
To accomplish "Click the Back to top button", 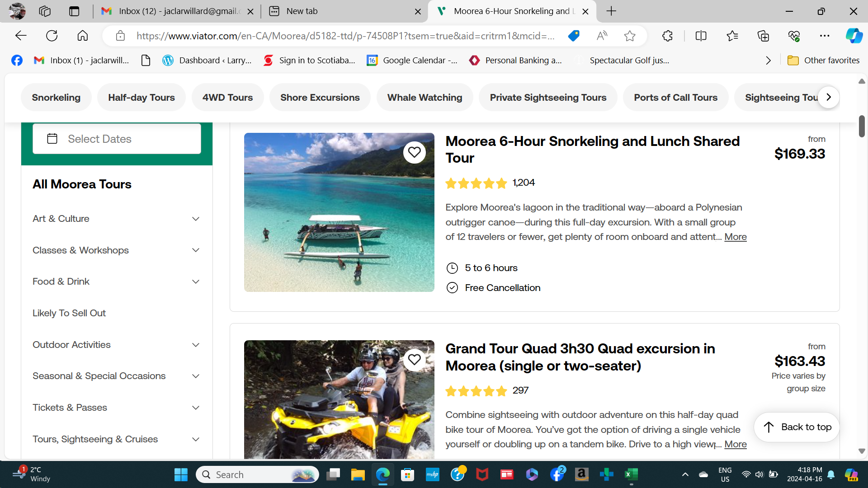I will click(x=797, y=427).
